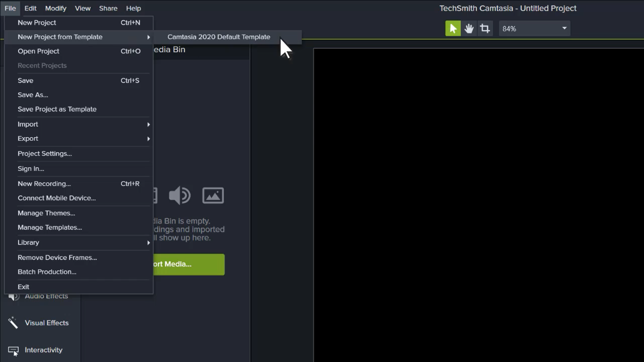Open the Modify menu
The height and width of the screenshot is (362, 644).
56,8
